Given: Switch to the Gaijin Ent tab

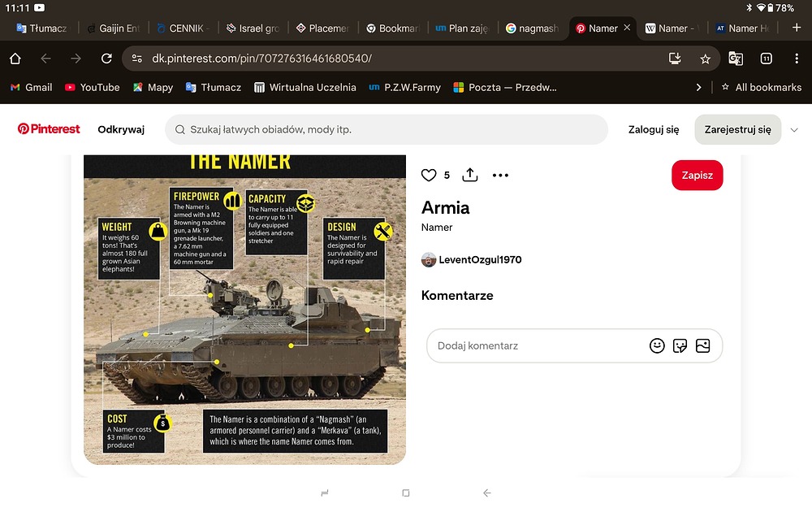Looking at the screenshot, I should tap(114, 28).
